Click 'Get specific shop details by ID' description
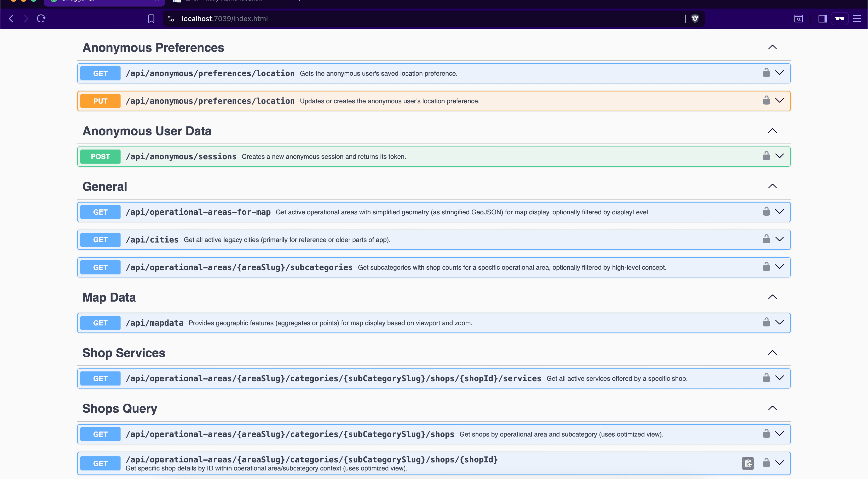Viewport: 868px width, 479px height. click(x=266, y=468)
